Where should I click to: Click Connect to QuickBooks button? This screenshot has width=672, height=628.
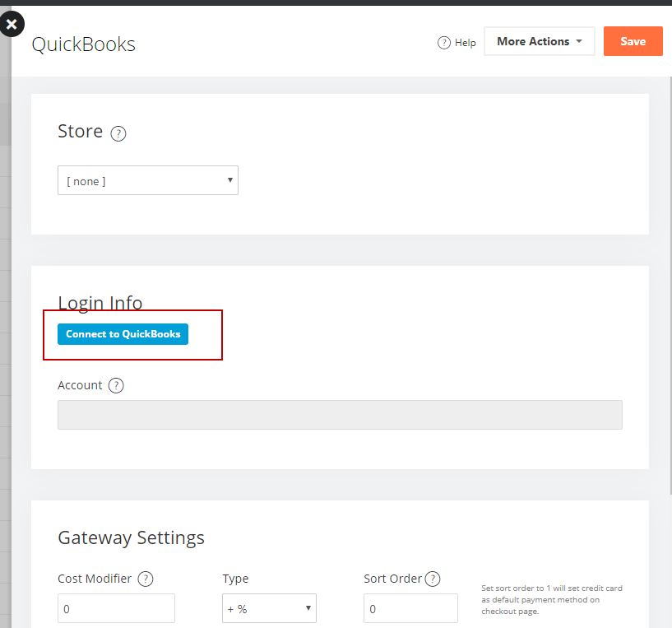point(123,334)
